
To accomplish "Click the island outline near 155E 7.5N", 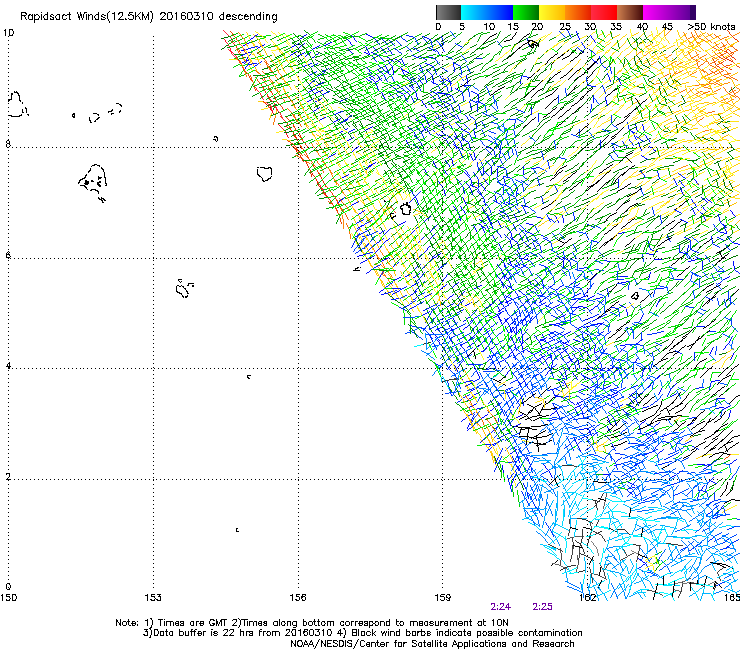I will coord(265,174).
